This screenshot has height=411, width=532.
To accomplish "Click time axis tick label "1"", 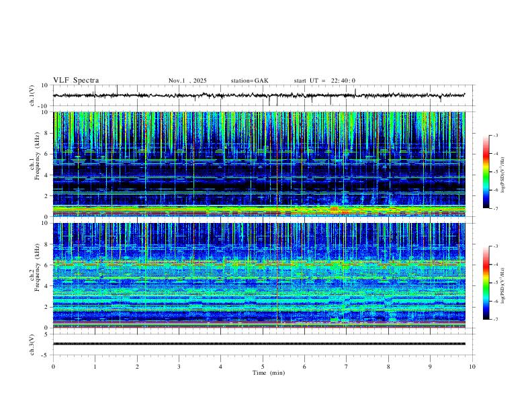I will point(95,367).
